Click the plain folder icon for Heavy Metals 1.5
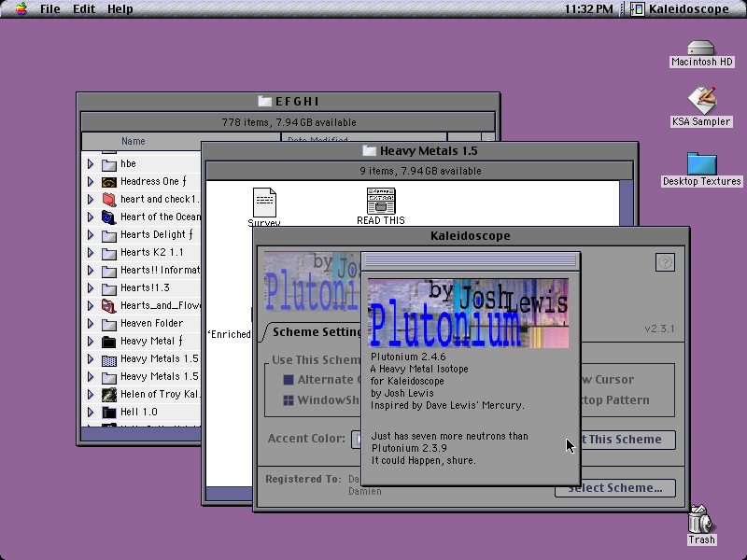Viewport: 747px width, 560px height. pos(109,377)
